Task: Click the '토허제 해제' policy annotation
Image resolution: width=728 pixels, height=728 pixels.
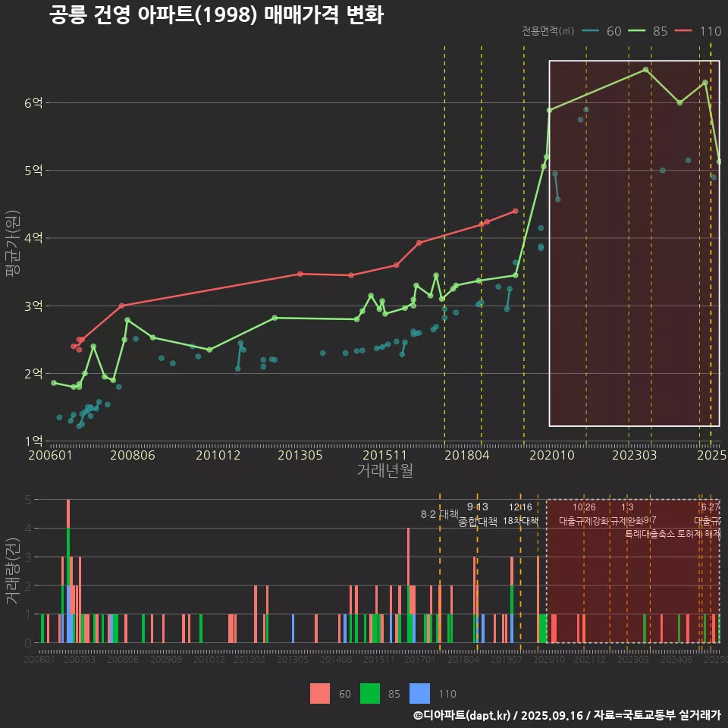Action: (698, 534)
